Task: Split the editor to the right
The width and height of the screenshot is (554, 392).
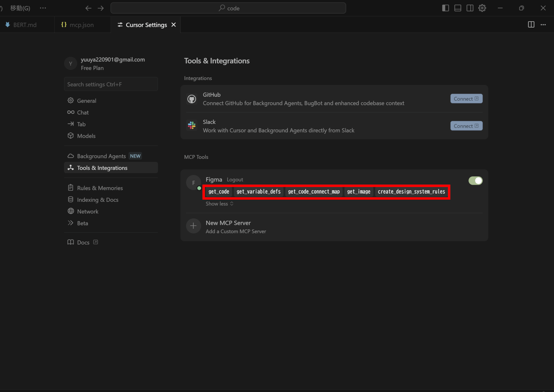Action: tap(531, 25)
